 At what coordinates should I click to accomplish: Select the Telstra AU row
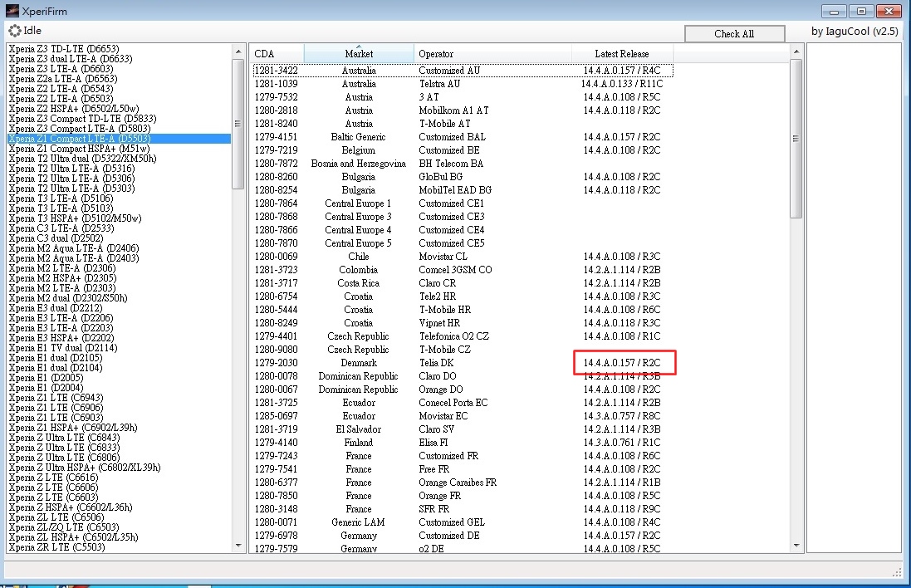463,84
